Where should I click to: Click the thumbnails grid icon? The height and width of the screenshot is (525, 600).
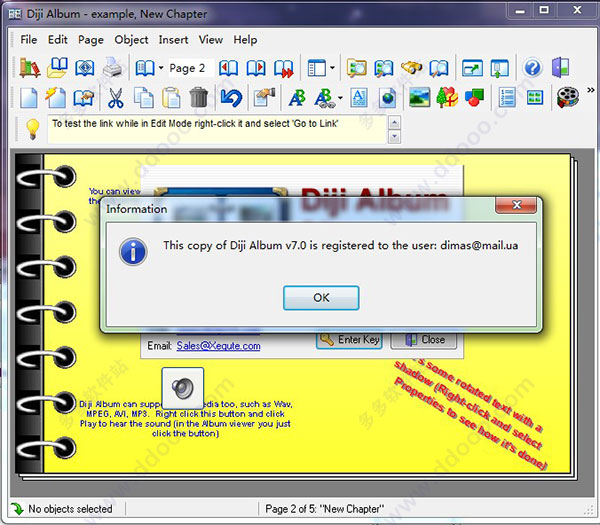tap(535, 98)
